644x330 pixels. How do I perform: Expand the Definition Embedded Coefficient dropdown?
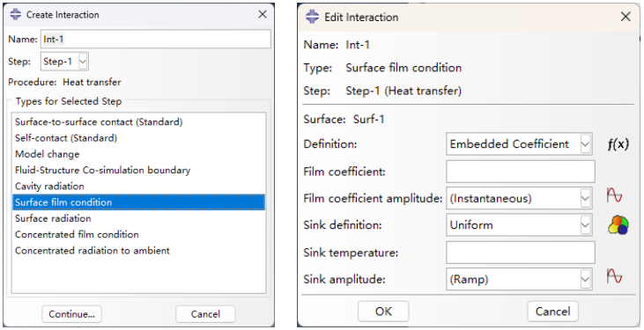click(519, 144)
